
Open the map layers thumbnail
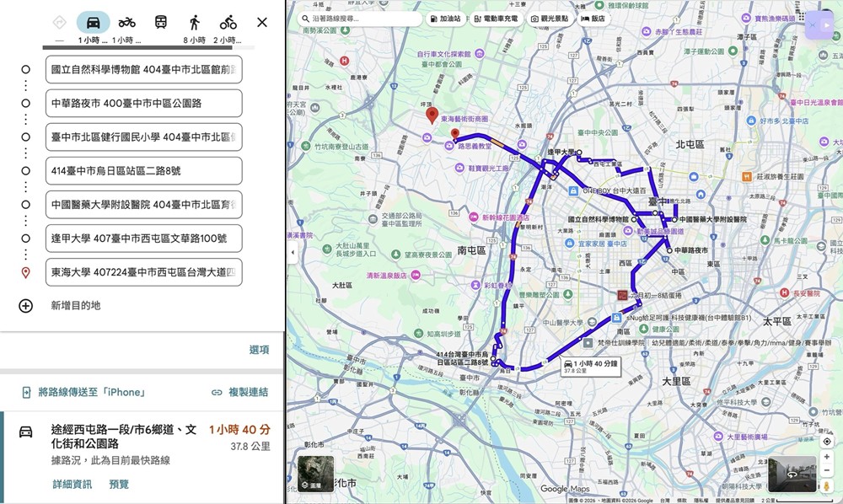pos(316,474)
